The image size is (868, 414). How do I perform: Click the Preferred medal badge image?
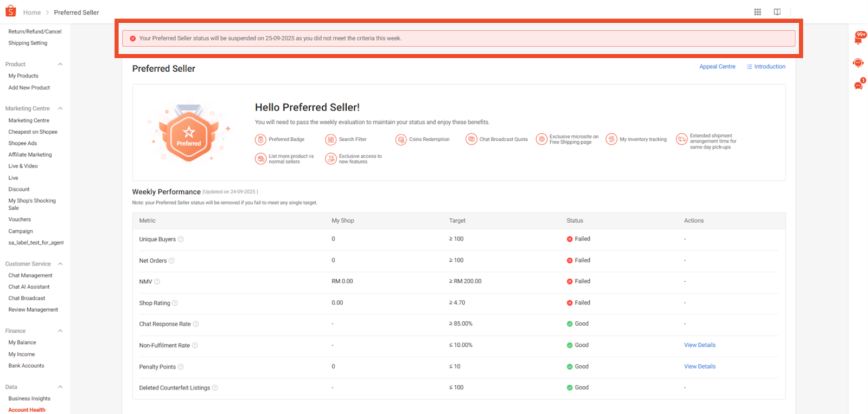tap(189, 133)
